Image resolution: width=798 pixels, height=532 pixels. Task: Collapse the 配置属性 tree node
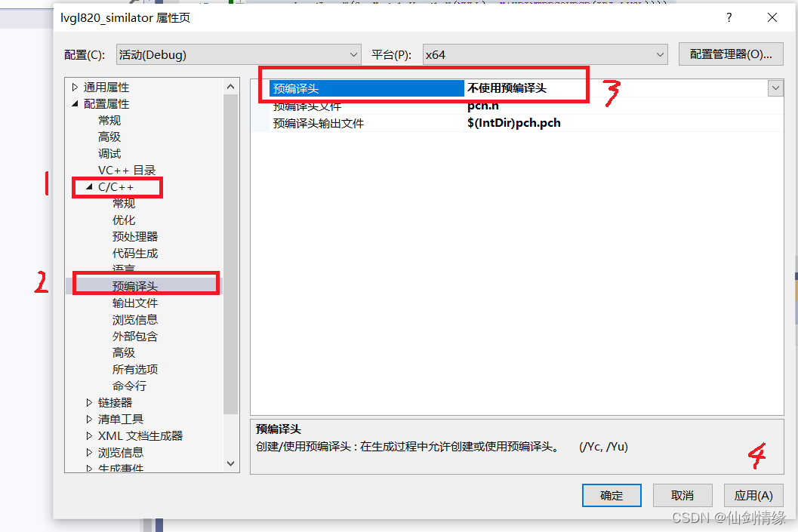pos(75,103)
